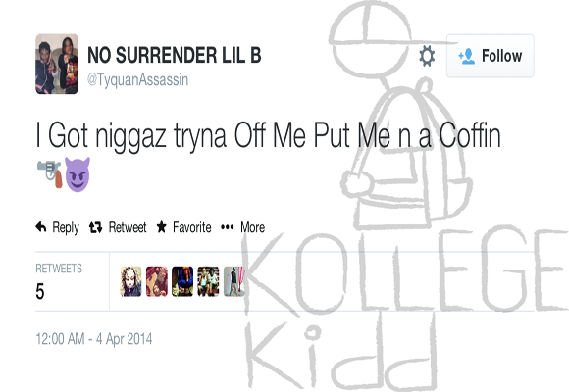Screen dimensions: 569x392
Task: Click the Reply arrow icon
Action: [41, 227]
